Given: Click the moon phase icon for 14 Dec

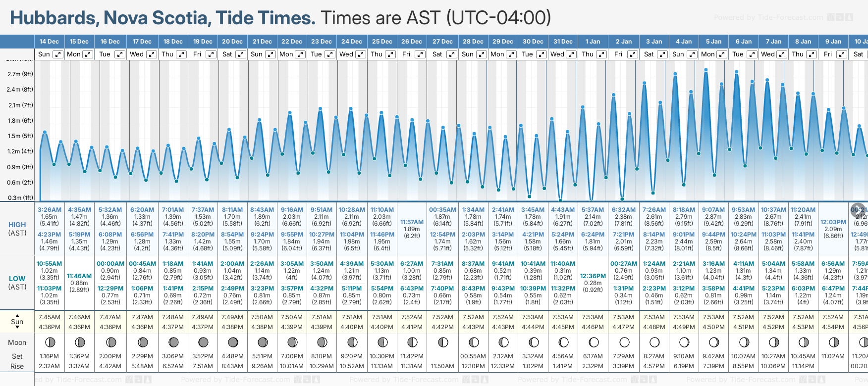Looking at the screenshot, I should point(50,342).
